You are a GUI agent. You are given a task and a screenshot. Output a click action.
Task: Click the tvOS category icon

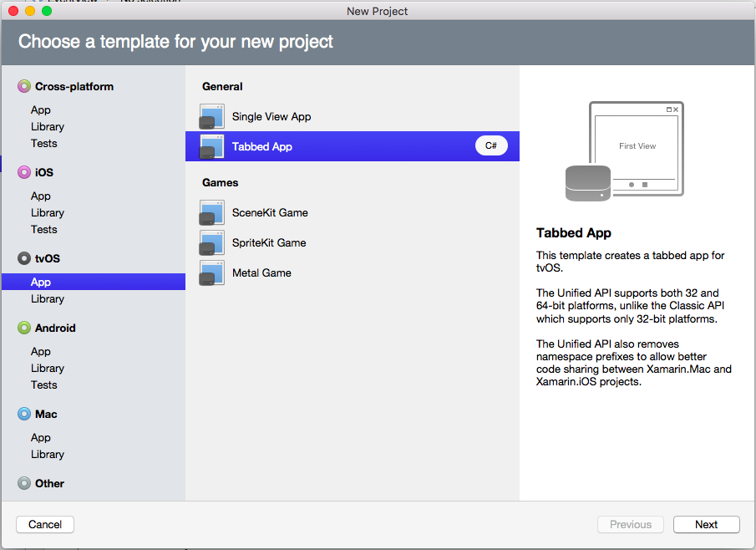24,258
